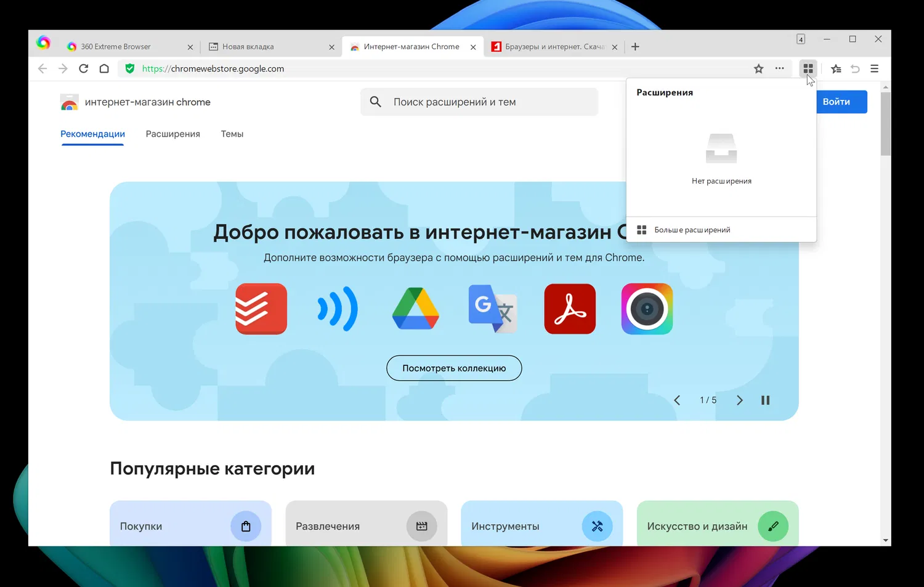Viewport: 924px width, 587px height.
Task: Switch to the Новая вкладка tab
Action: pyautogui.click(x=271, y=47)
